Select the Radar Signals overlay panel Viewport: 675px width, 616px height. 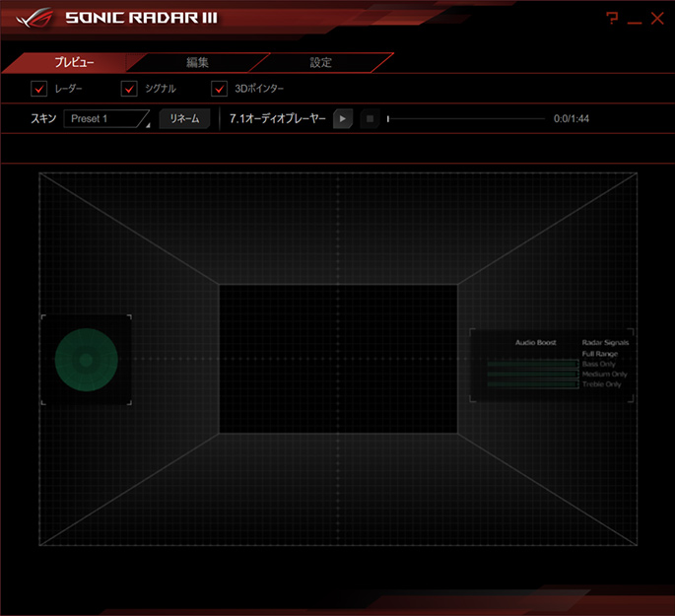click(552, 365)
